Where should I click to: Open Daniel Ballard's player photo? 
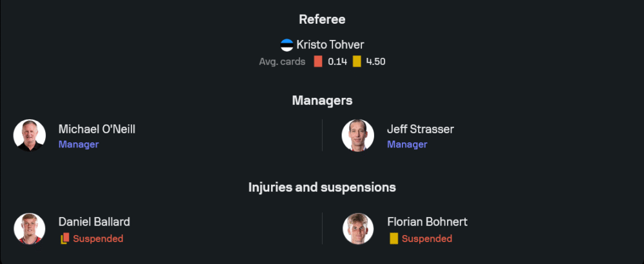[x=30, y=229]
